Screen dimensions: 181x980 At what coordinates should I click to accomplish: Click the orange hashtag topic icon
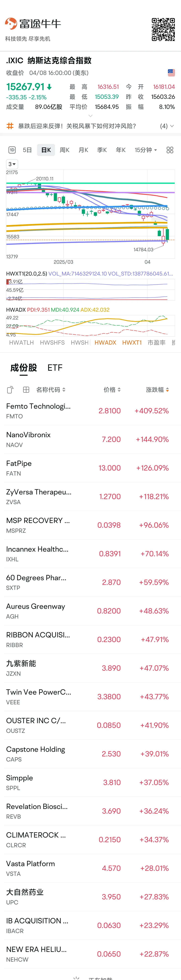[x=10, y=126]
